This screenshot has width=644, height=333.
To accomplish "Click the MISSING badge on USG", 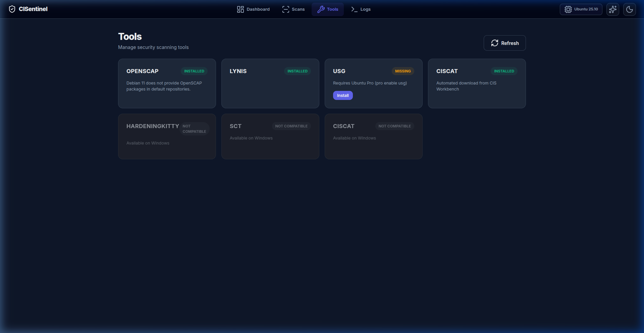I will [403, 71].
